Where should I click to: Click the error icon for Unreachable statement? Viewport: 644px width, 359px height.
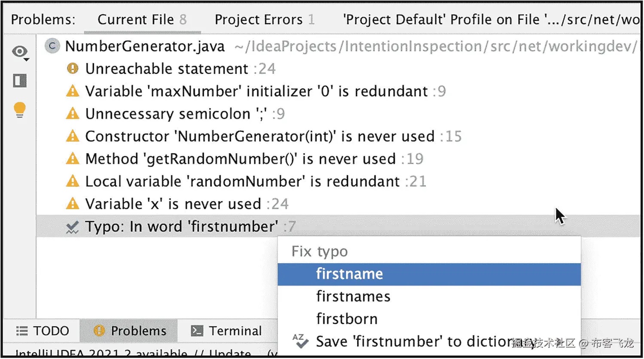tap(73, 68)
